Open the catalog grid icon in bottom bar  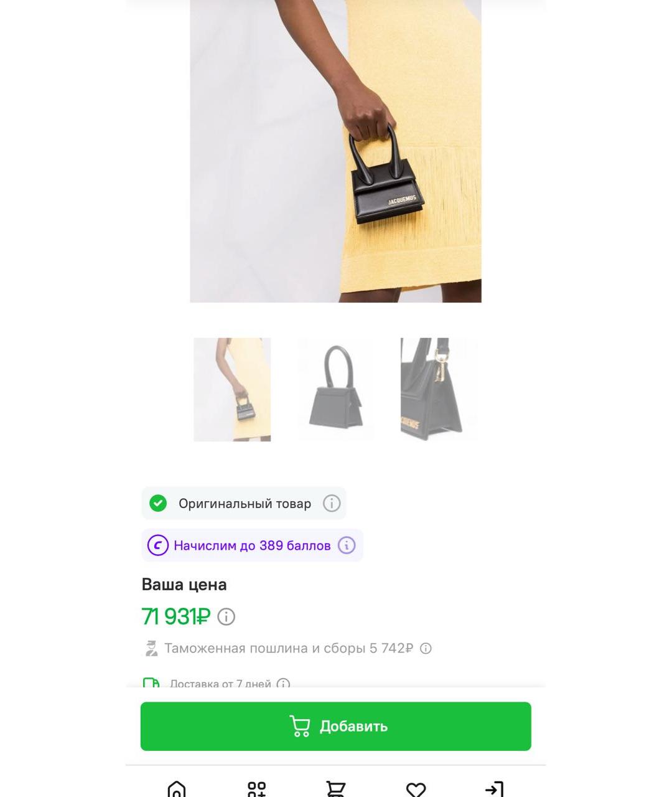tap(256, 790)
